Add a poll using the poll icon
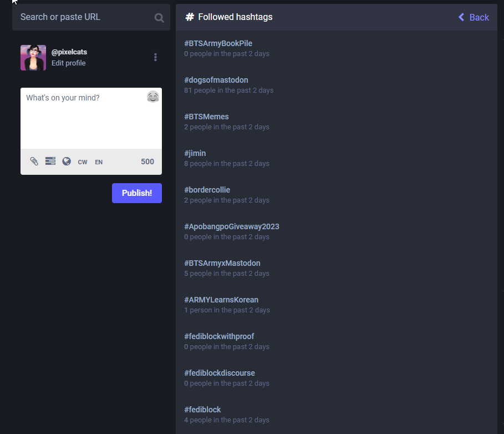This screenshot has width=504, height=434. coord(50,162)
